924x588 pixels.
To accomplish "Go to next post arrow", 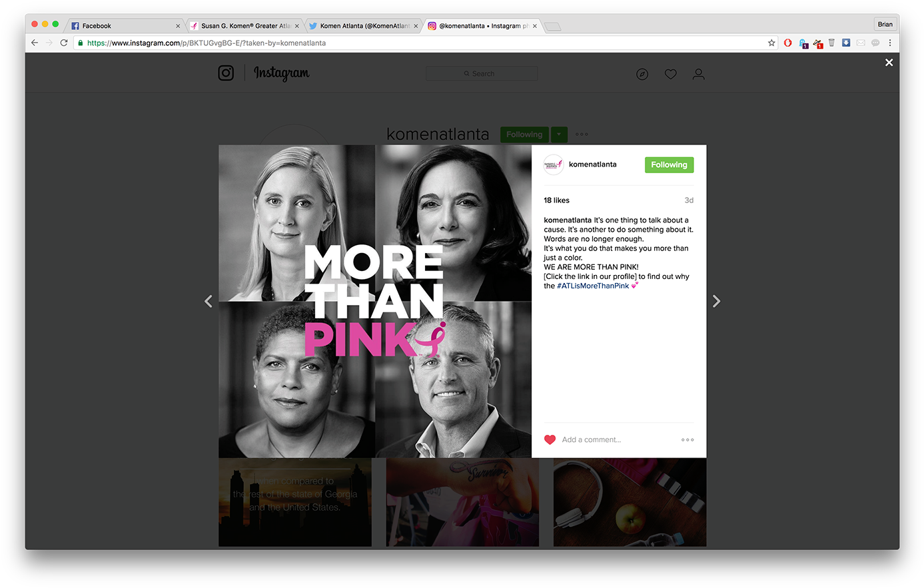I will point(716,302).
